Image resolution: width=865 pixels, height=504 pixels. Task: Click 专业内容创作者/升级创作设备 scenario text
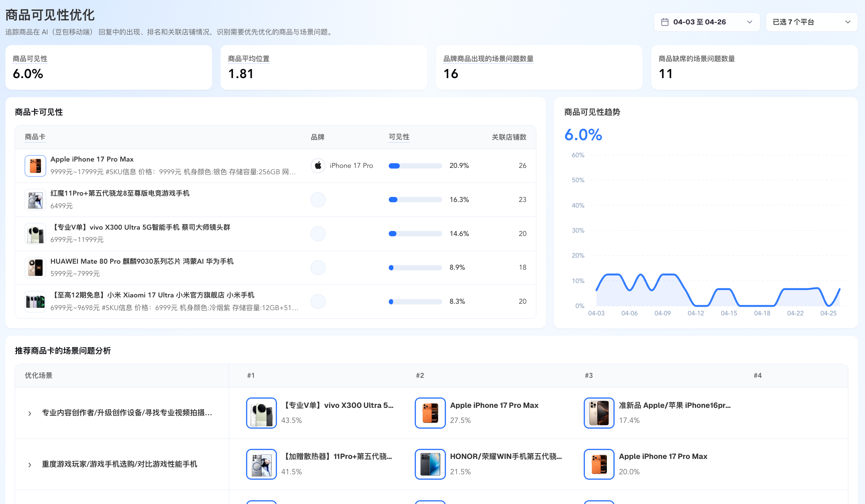(x=127, y=413)
